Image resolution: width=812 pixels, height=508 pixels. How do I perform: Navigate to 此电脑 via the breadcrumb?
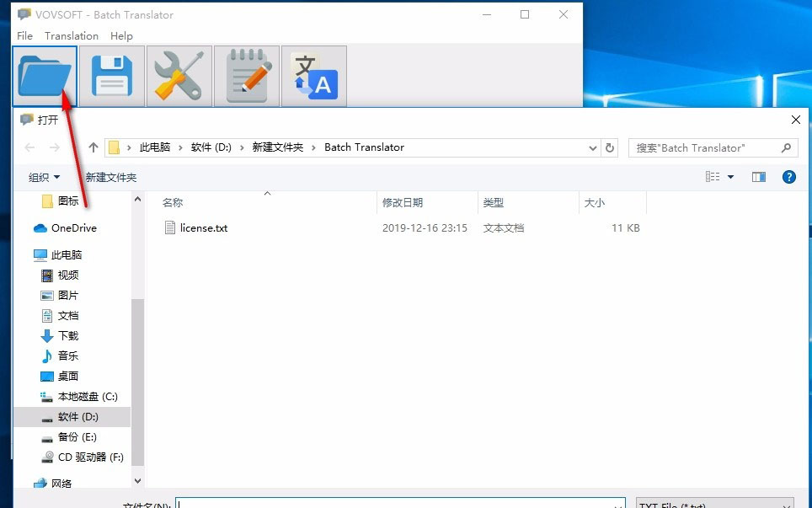155,147
